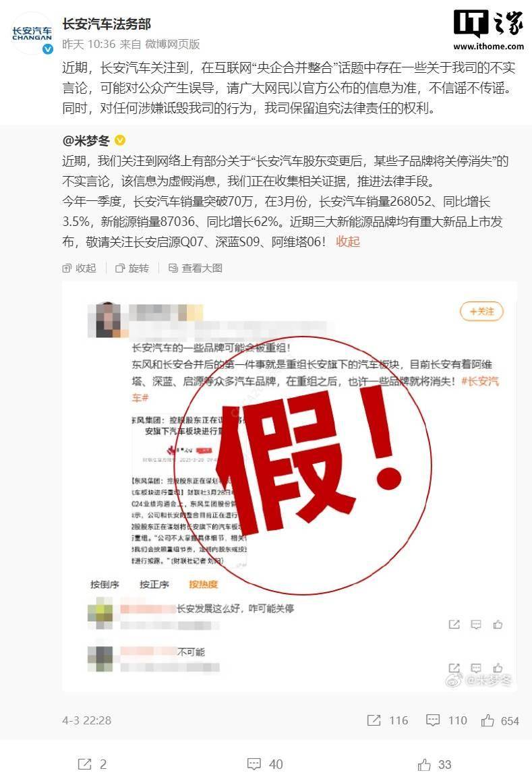The width and height of the screenshot is (532, 777).
Task: Repost the quoted post with 116 shares
Action: (x=388, y=720)
